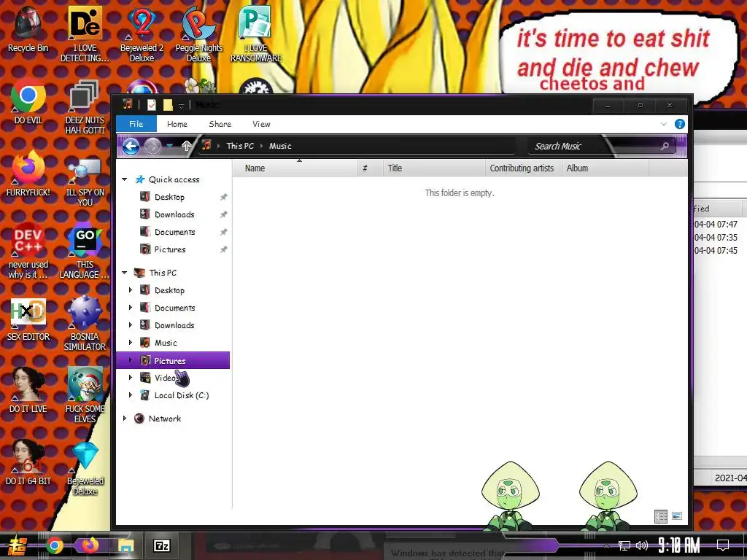Expand the Downloads node under This PC

click(x=131, y=325)
